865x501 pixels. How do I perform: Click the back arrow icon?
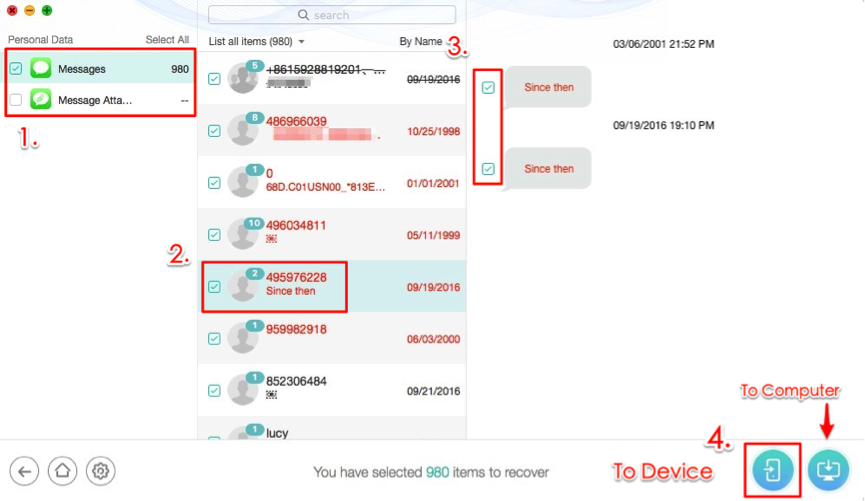click(25, 470)
